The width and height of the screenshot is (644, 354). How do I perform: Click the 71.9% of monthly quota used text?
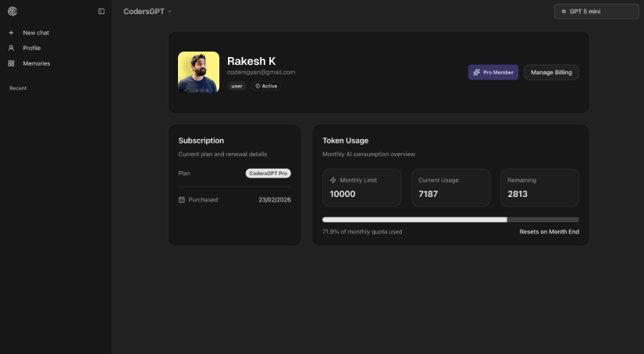pyautogui.click(x=362, y=232)
